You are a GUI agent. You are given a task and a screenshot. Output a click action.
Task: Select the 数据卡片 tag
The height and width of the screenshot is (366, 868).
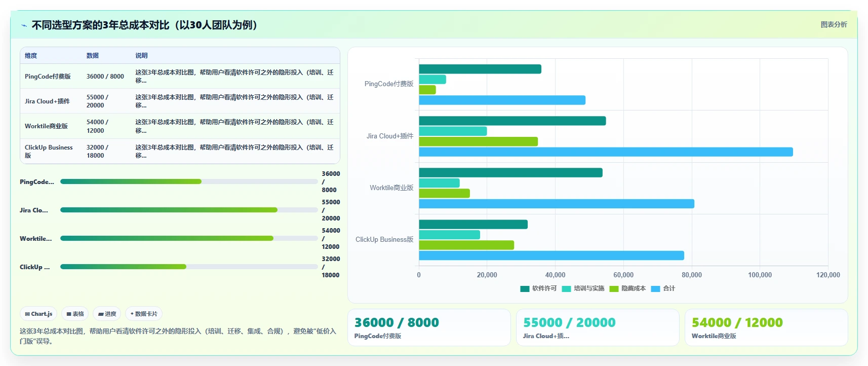point(144,314)
